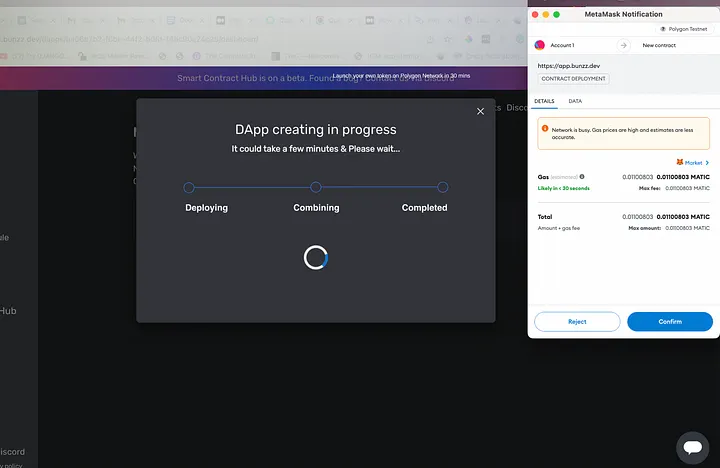Click the Deploying step circle

tap(189, 187)
